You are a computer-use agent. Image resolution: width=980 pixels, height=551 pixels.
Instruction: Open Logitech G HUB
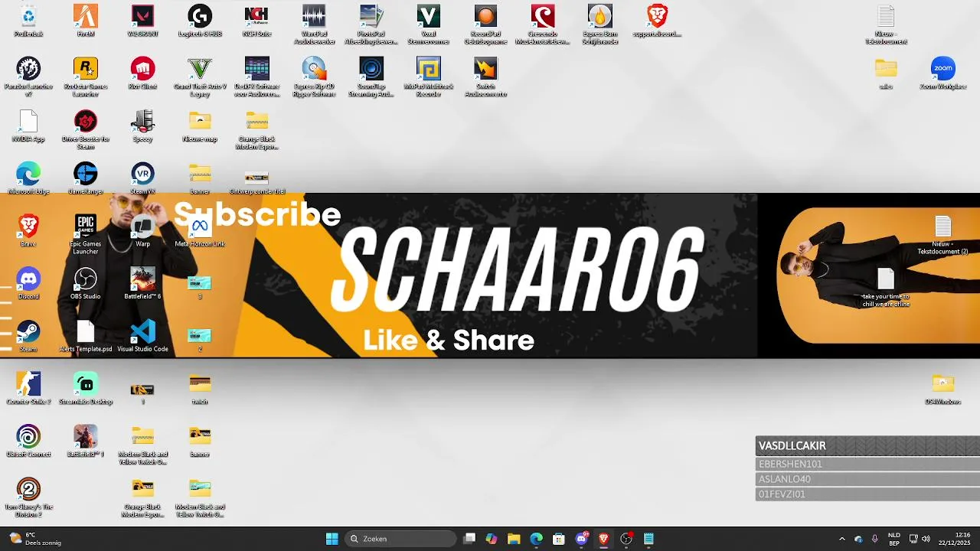coord(200,21)
